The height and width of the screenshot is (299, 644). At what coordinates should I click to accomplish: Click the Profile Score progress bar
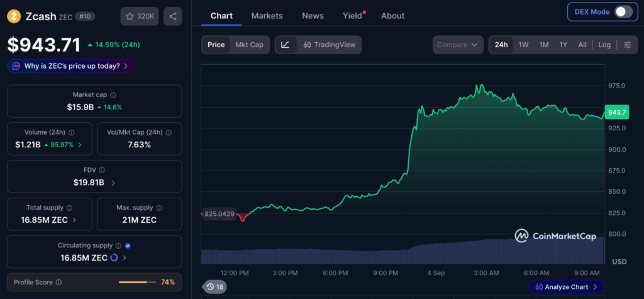tap(137, 283)
